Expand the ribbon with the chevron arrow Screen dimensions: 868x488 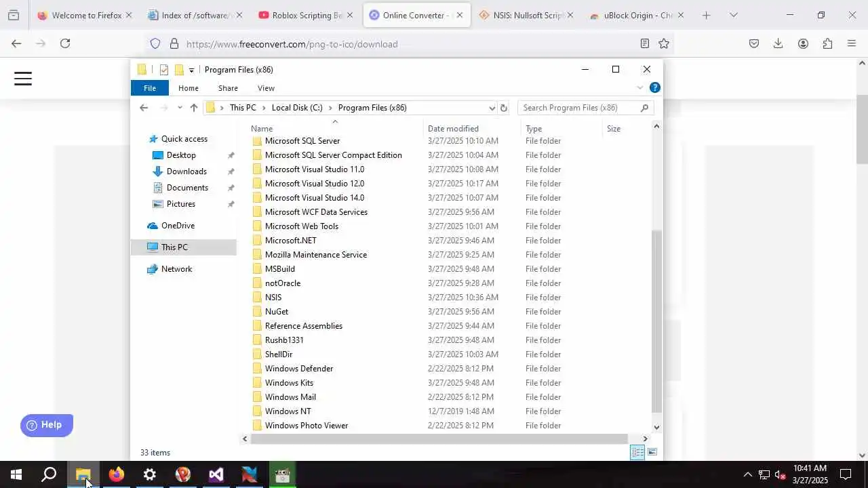tap(639, 87)
